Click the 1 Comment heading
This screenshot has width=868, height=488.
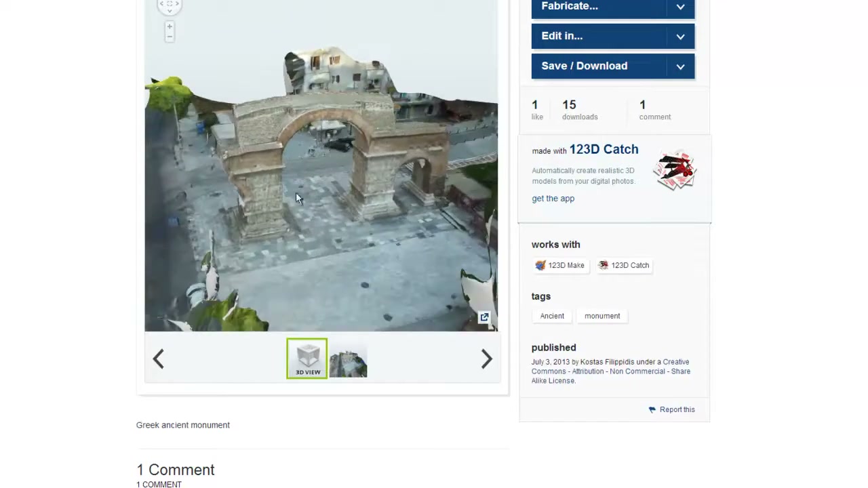pyautogui.click(x=176, y=470)
